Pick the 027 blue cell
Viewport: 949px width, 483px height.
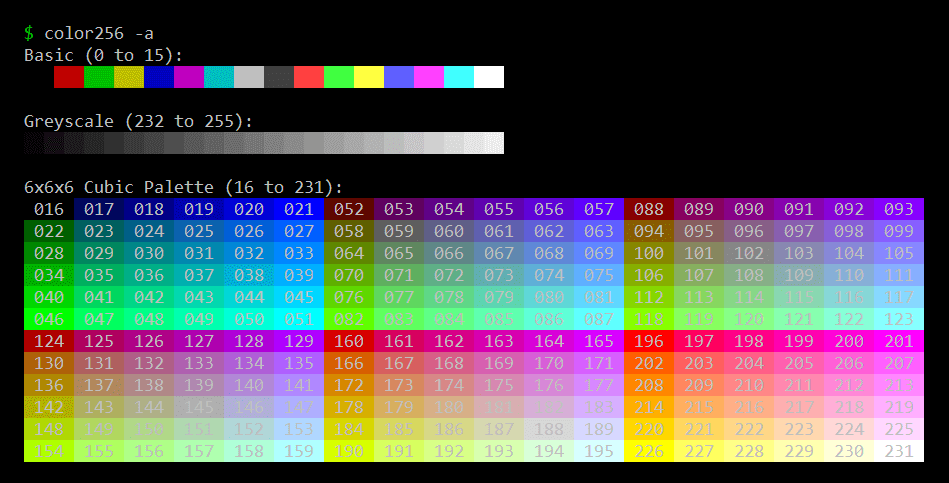pos(299,231)
